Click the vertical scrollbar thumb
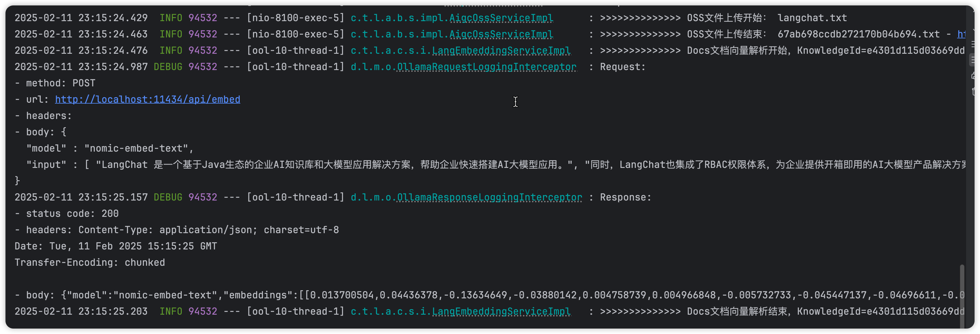Screen dimensions: 980x334 tap(962, 296)
